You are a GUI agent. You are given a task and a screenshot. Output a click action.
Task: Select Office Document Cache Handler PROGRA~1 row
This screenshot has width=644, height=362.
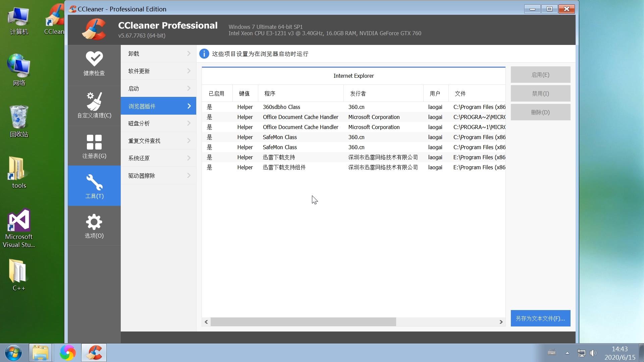354,127
